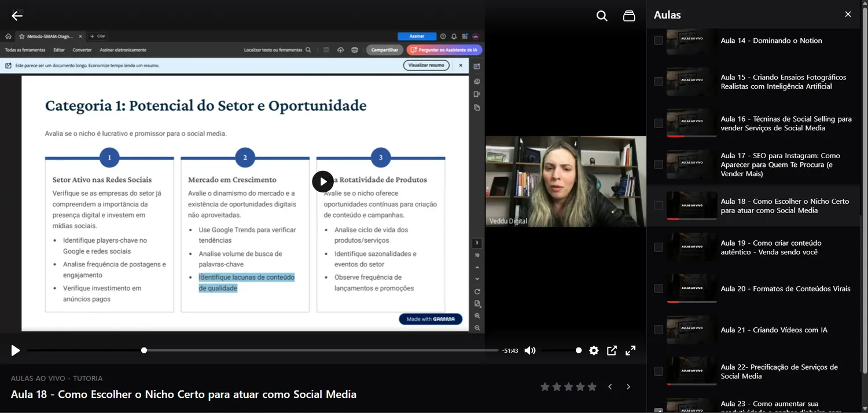Mark Aula 20 as completed

659,288
